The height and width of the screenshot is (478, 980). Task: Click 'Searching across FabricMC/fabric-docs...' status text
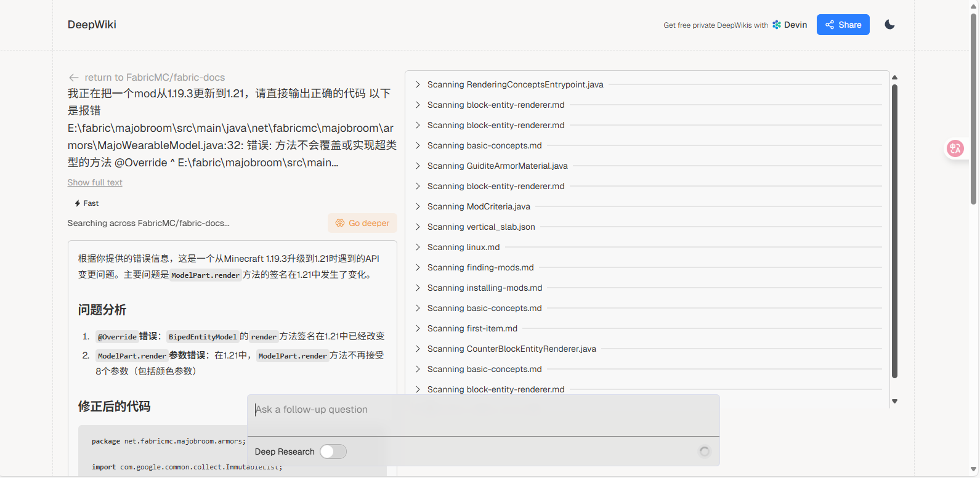pyautogui.click(x=148, y=223)
